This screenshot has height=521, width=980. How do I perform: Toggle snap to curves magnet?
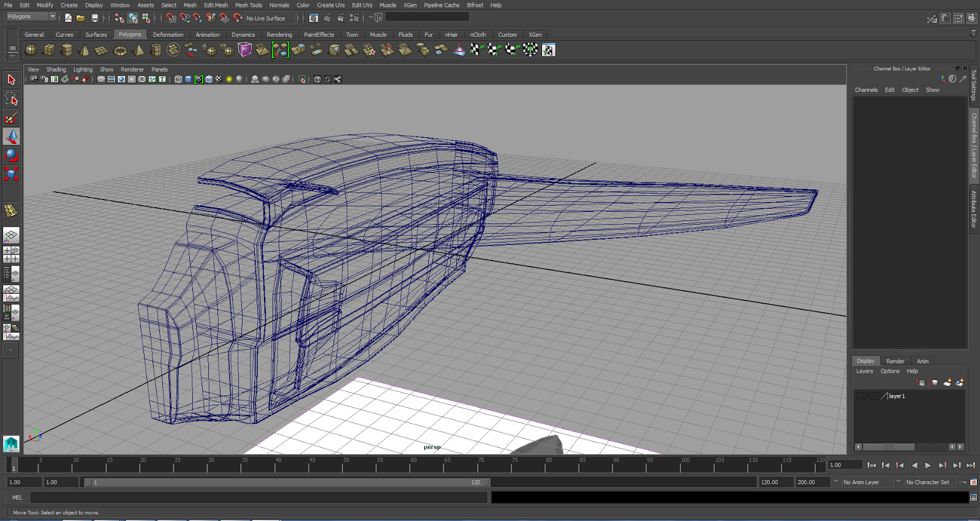[x=184, y=18]
